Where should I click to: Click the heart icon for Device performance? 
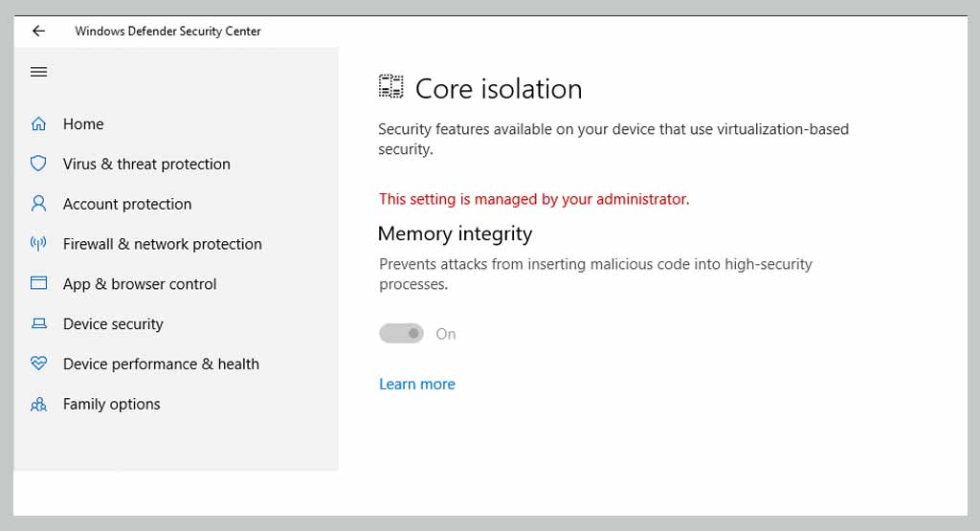point(38,363)
